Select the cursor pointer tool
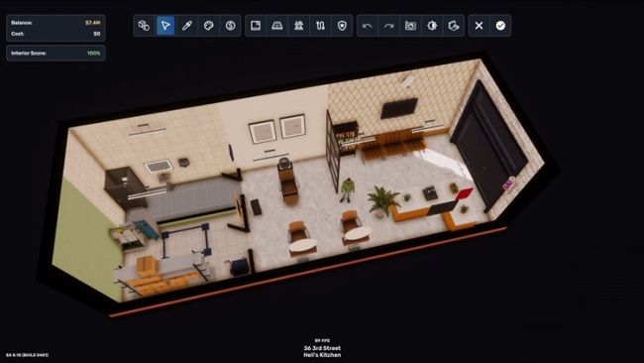Viewport: 644px width, 363px height. point(165,26)
